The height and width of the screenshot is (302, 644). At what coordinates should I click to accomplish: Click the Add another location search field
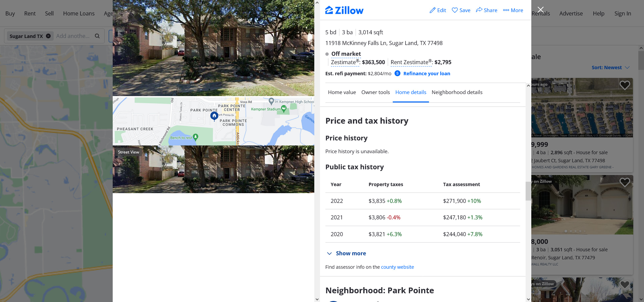[x=73, y=36]
